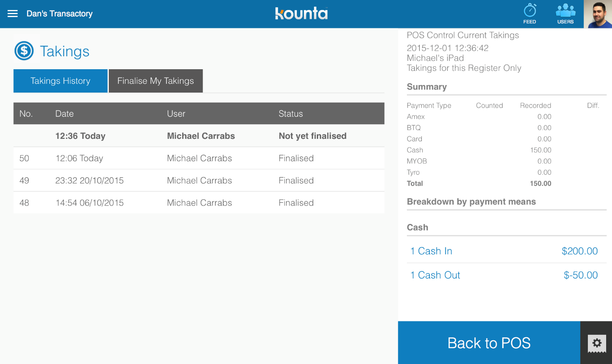The height and width of the screenshot is (364, 612).
Task: Click the Amex row in Summary
Action: 479,117
